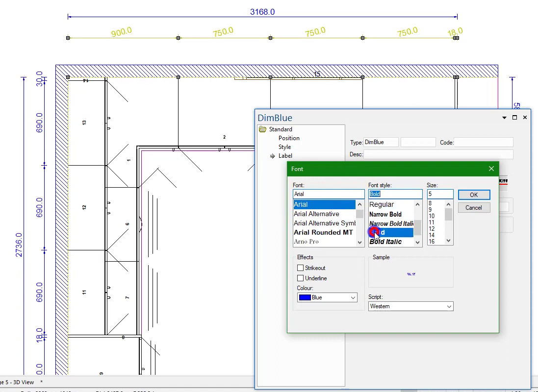Maximize the DimBlue panel

(x=514, y=117)
